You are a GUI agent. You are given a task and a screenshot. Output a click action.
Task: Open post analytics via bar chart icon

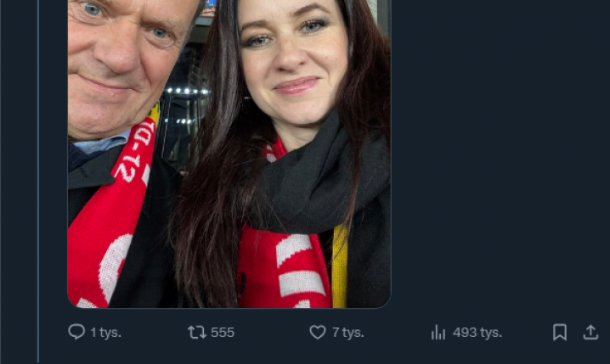click(438, 333)
